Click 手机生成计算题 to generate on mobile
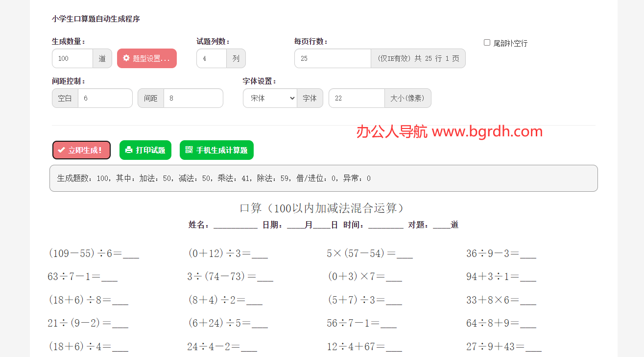The image size is (644, 357). 216,150
